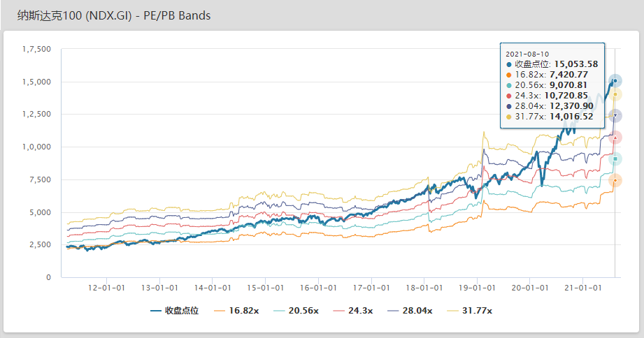Click tooltip value 10,720.85
The image size is (644, 338).
point(566,96)
